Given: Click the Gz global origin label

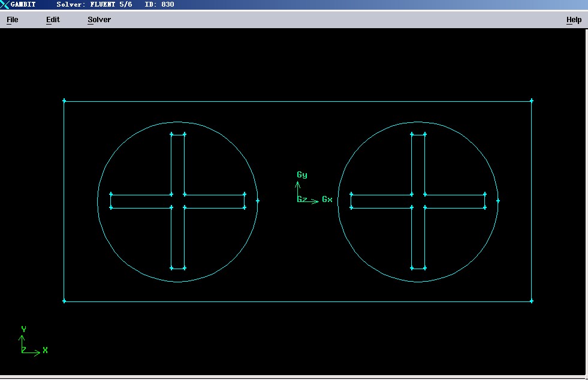Looking at the screenshot, I should [x=301, y=199].
